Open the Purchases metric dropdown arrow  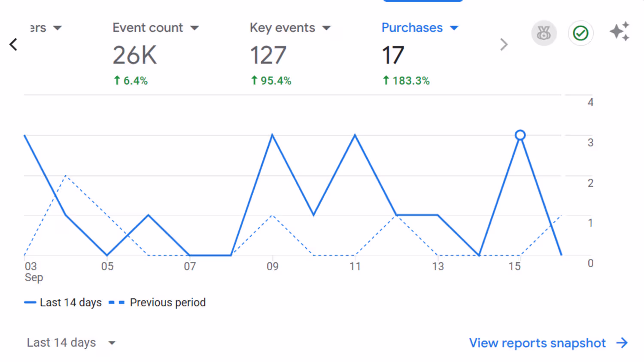(454, 28)
